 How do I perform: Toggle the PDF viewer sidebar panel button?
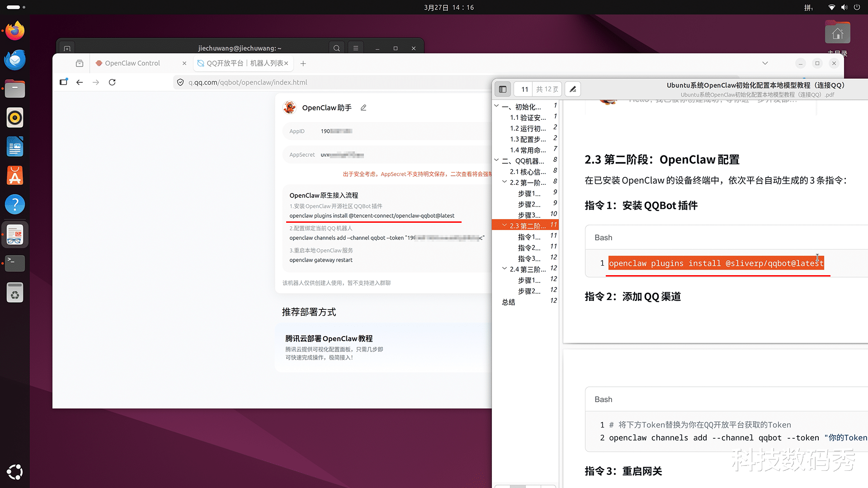click(503, 89)
